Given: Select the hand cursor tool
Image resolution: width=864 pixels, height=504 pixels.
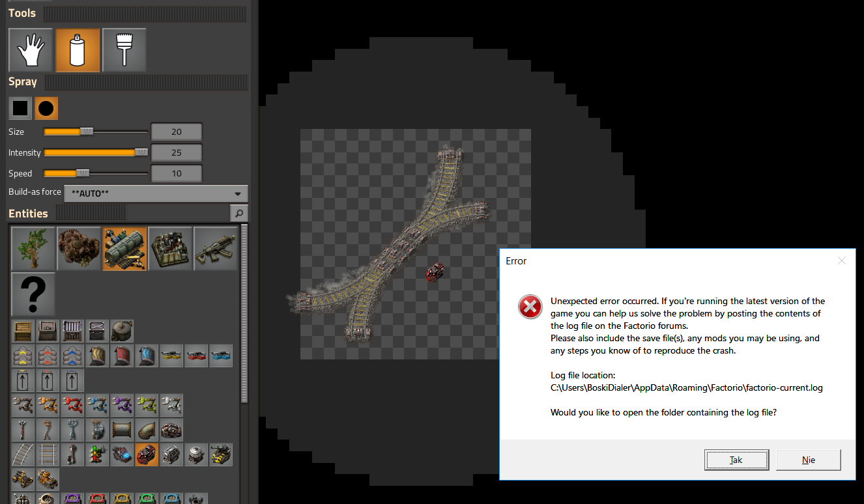Looking at the screenshot, I should tap(31, 49).
